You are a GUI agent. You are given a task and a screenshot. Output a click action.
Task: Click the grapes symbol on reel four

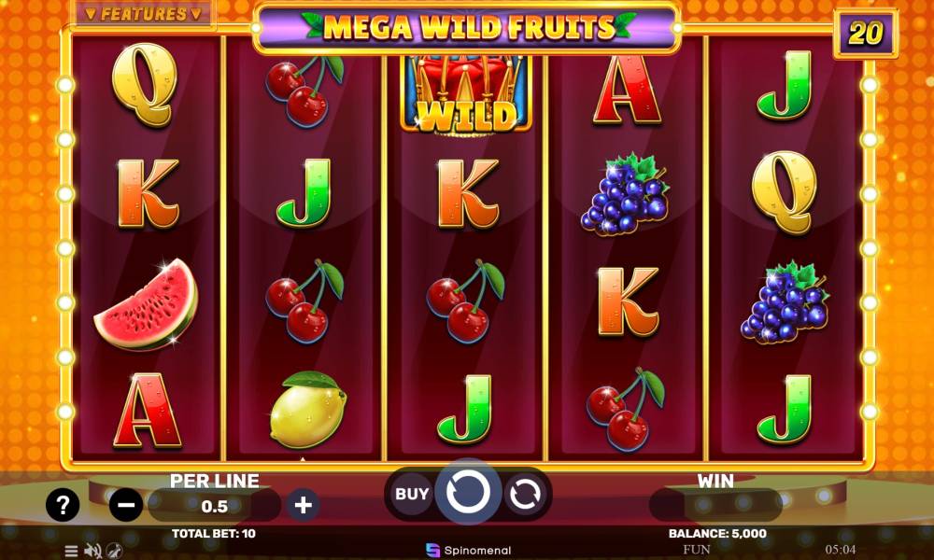[x=625, y=194]
